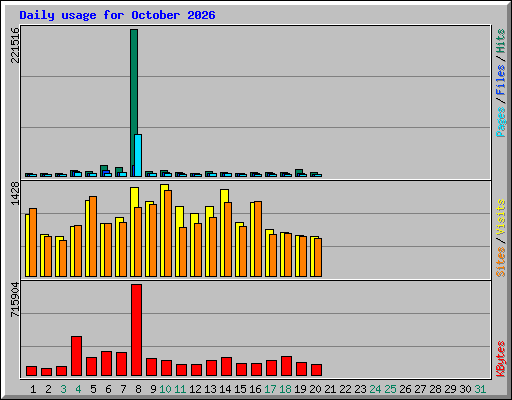
Task: Click day label 22 on the x-axis
Action: [x=345, y=389]
